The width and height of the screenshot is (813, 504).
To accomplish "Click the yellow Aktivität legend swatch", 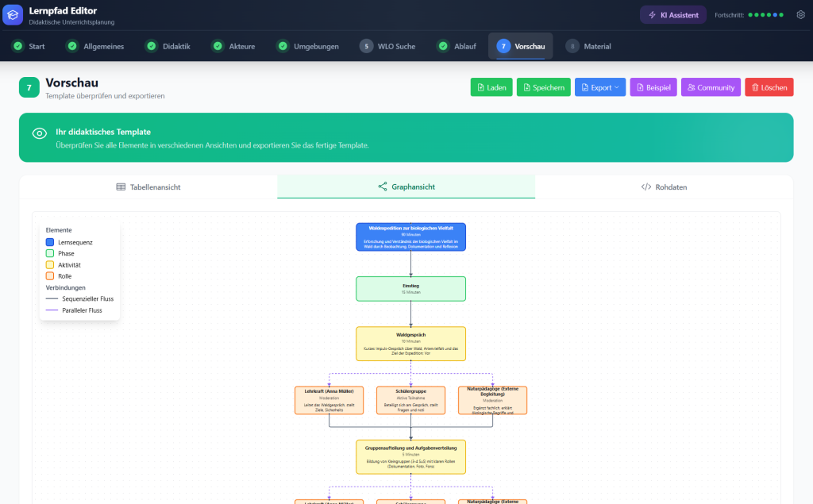I will [x=50, y=265].
